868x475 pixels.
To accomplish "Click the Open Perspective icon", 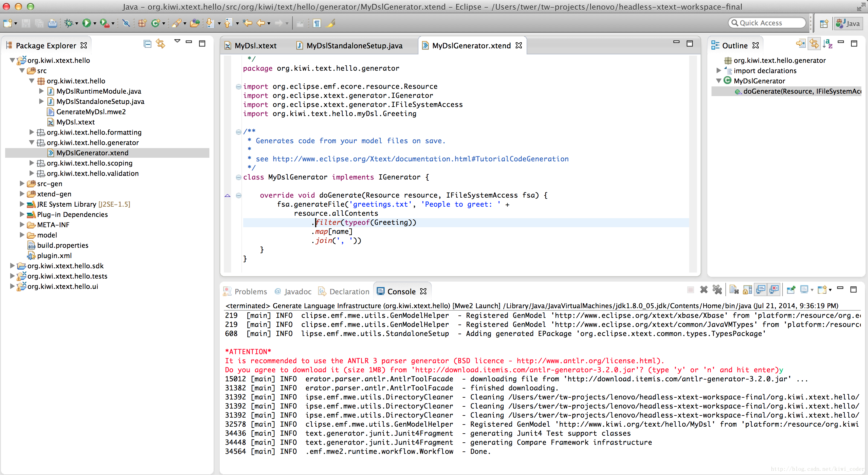I will [824, 23].
